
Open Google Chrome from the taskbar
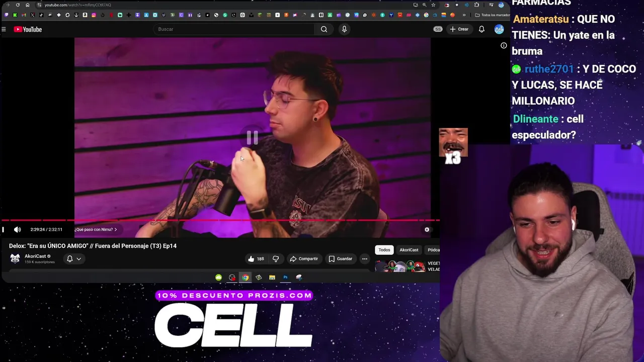(245, 278)
